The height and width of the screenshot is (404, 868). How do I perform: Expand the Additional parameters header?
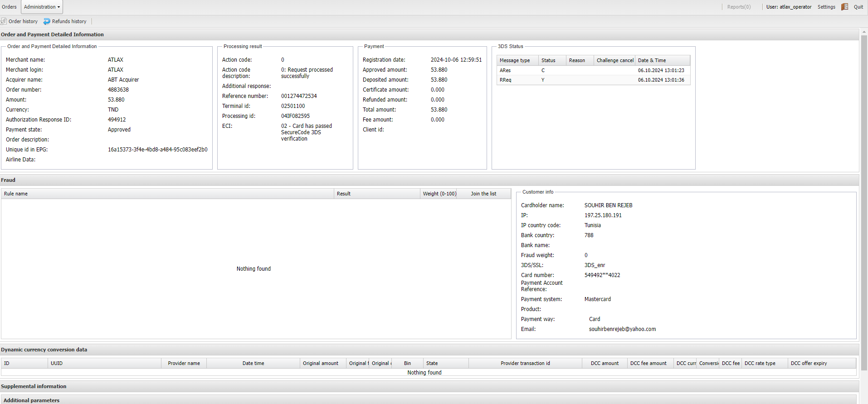pos(32,400)
